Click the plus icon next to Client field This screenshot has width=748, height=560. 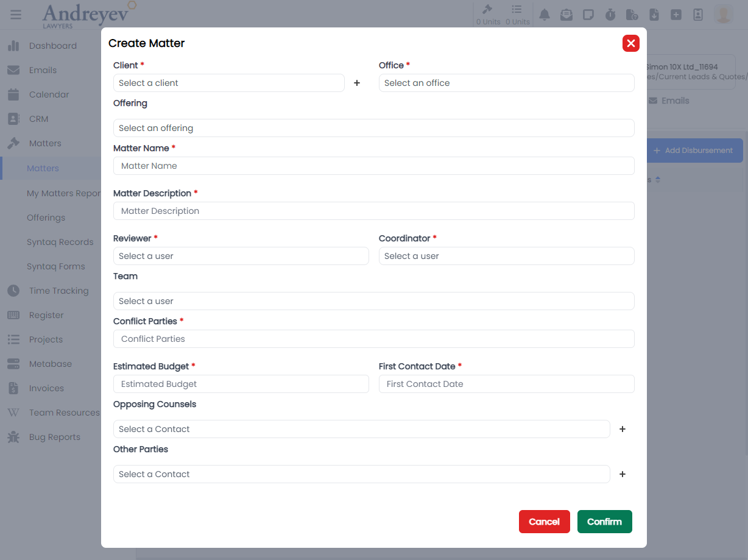click(357, 83)
